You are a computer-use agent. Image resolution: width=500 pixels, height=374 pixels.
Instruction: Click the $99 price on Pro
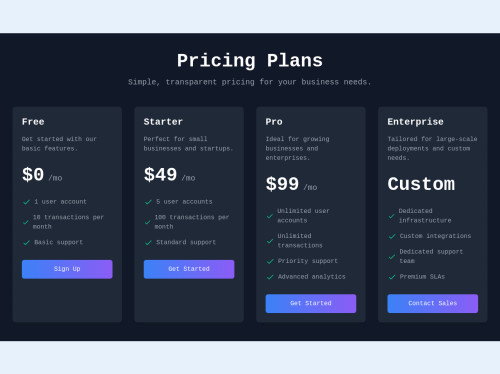click(282, 184)
